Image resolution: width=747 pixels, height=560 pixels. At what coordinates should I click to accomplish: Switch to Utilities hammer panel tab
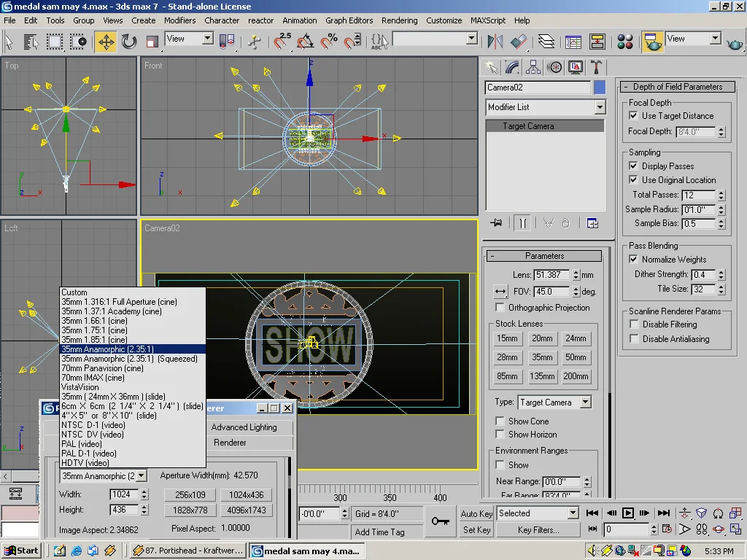pyautogui.click(x=597, y=67)
